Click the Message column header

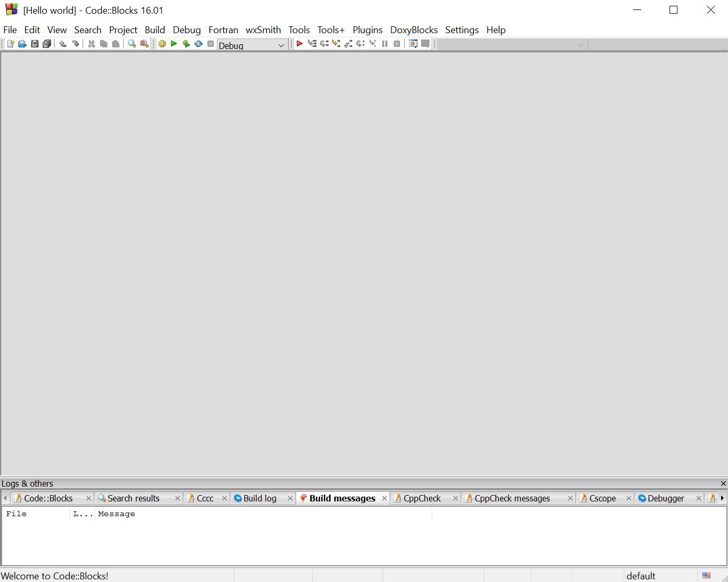(263, 514)
